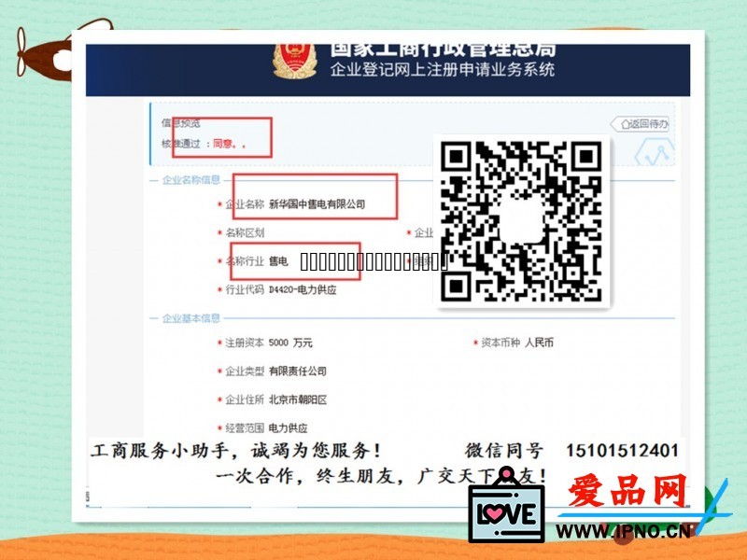
Task: Select the 售电 industry value
Action: [278, 261]
